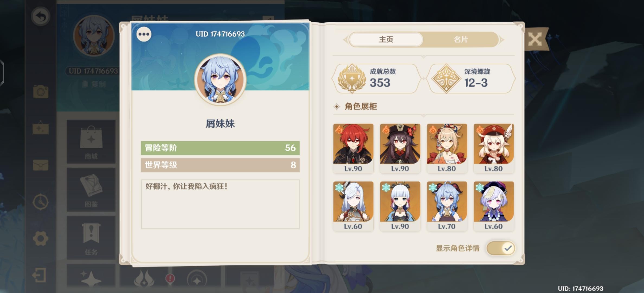
Task: Switch to the 名片 tab
Action: point(461,40)
